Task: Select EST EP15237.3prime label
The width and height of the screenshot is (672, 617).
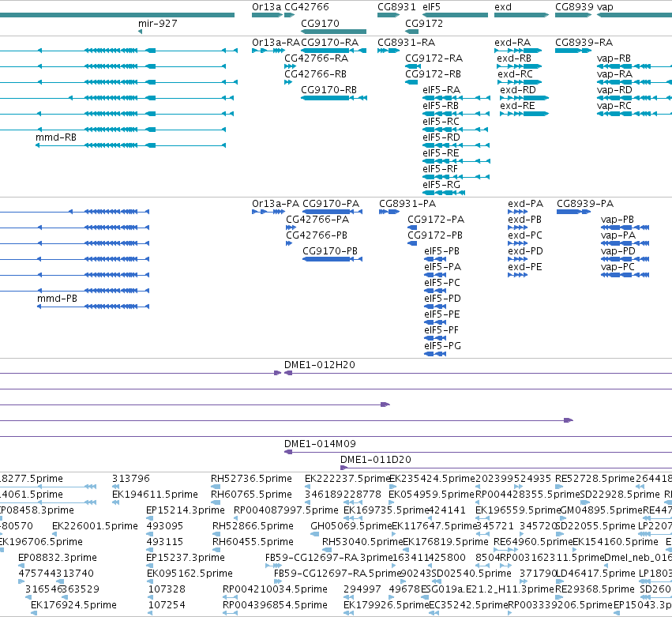Action: (x=186, y=558)
